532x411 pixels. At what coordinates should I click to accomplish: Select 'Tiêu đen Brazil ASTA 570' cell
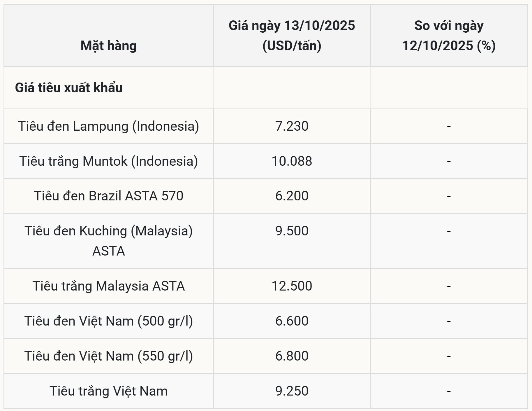point(108,196)
